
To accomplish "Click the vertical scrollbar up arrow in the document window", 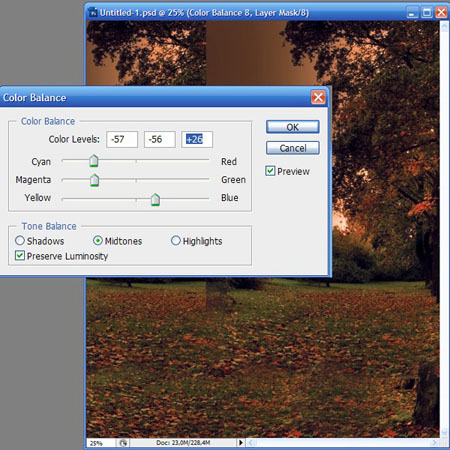I will pos(444,27).
